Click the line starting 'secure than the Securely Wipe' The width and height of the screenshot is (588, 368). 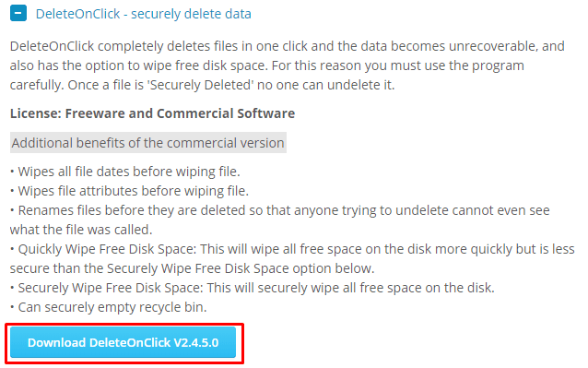coord(192,268)
